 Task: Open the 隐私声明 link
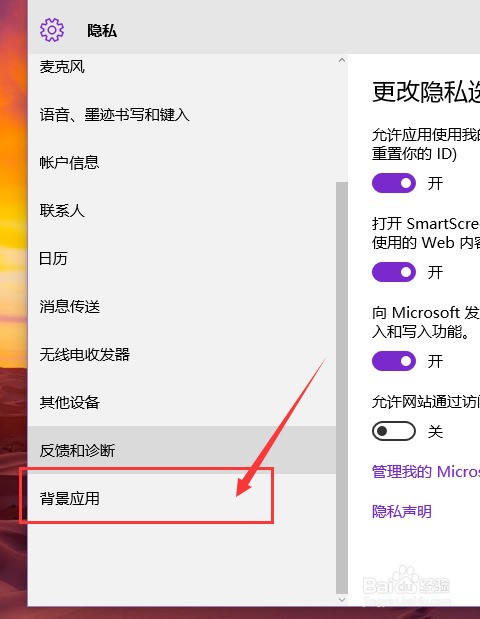[402, 511]
